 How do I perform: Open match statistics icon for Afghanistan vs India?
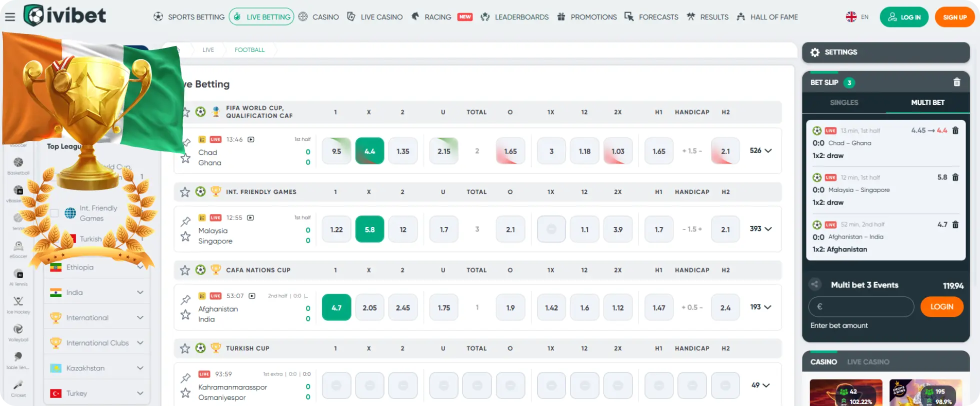[x=202, y=296]
